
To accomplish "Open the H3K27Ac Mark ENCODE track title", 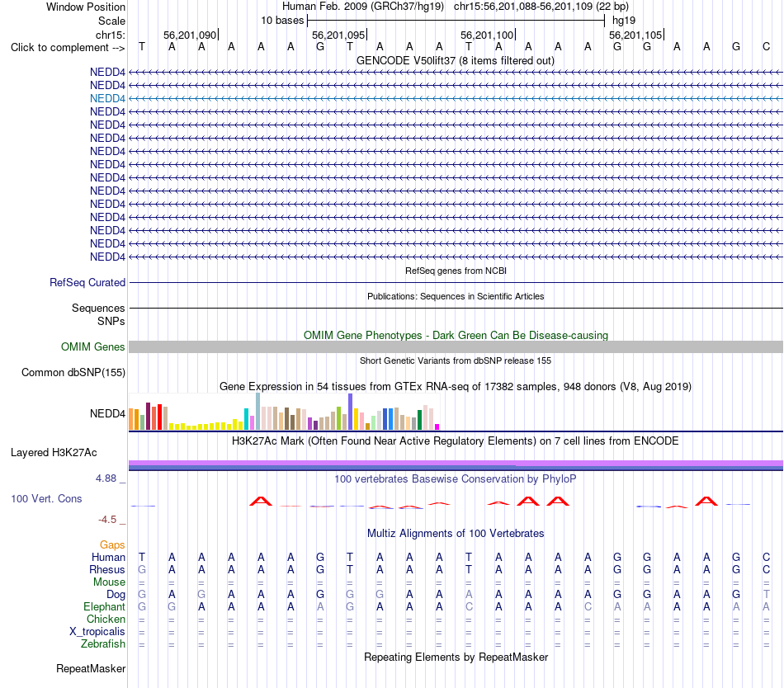I will coord(455,441).
